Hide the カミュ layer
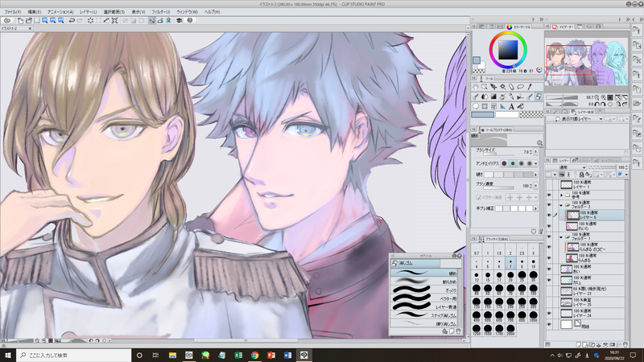Screen dimensions: 644x362 pos(549,279)
